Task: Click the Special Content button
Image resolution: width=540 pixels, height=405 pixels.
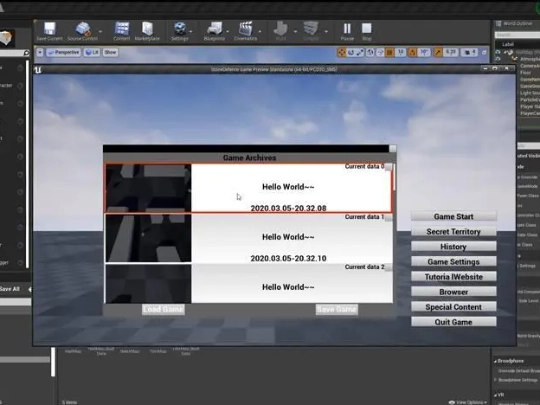Action: pos(454,307)
